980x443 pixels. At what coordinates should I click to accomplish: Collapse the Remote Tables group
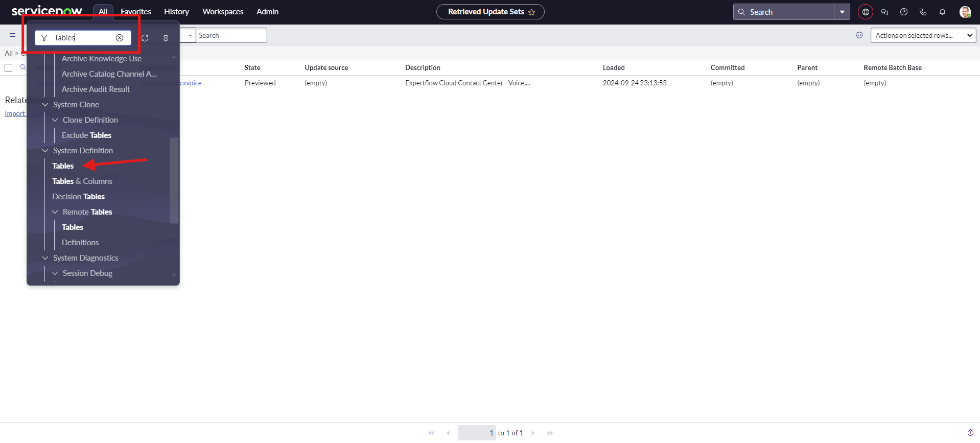point(55,212)
